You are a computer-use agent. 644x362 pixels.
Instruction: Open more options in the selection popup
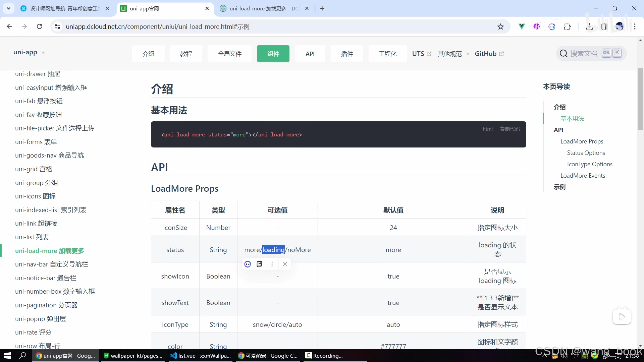272,264
